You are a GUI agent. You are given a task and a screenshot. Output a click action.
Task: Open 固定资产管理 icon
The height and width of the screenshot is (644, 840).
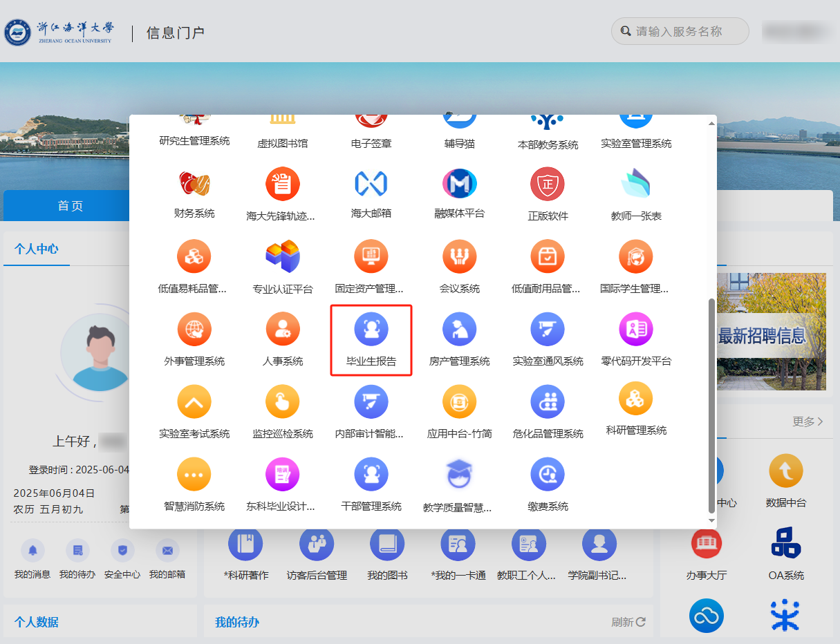371,257
